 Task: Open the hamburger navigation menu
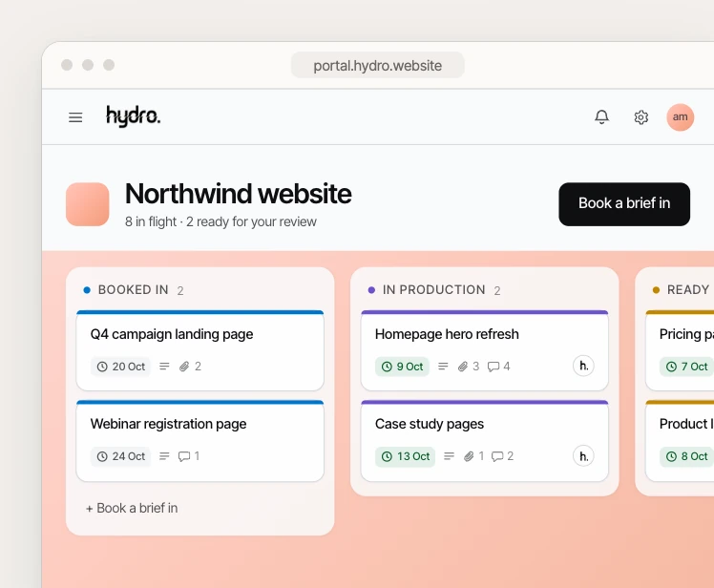[75, 117]
